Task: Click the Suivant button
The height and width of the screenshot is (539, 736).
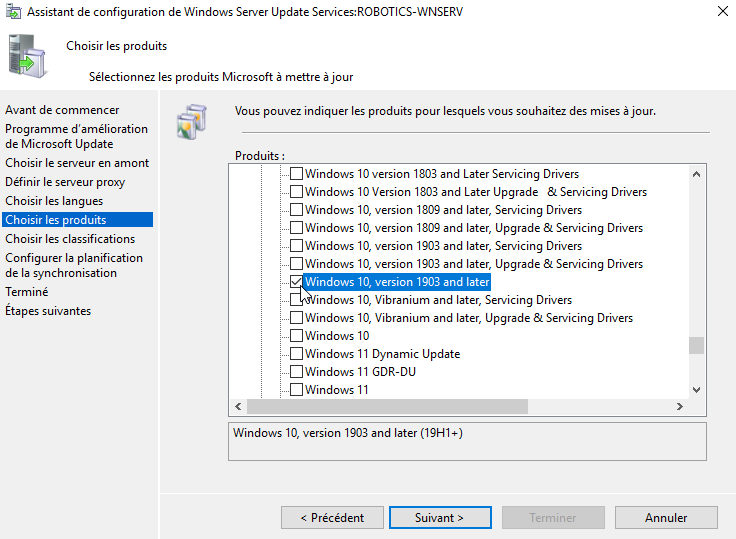Action: pos(440,517)
